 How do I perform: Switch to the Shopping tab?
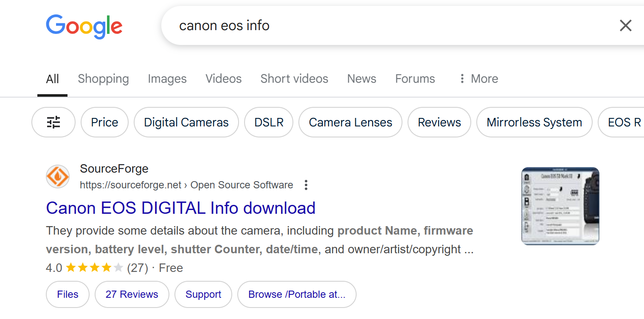(103, 79)
